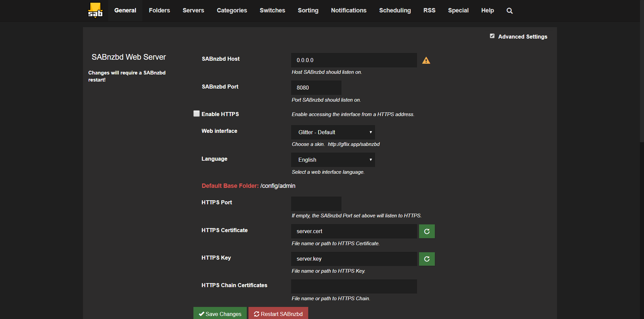The height and width of the screenshot is (319, 644).
Task: Uncheck the Advanced Settings checkbox
Action: pyautogui.click(x=492, y=36)
